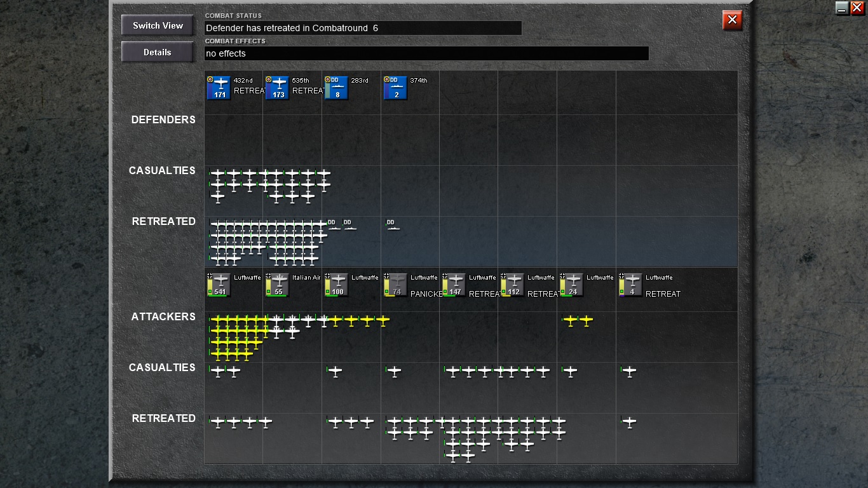
Task: Select the Italian Air unit icon (55)
Action: (x=277, y=285)
